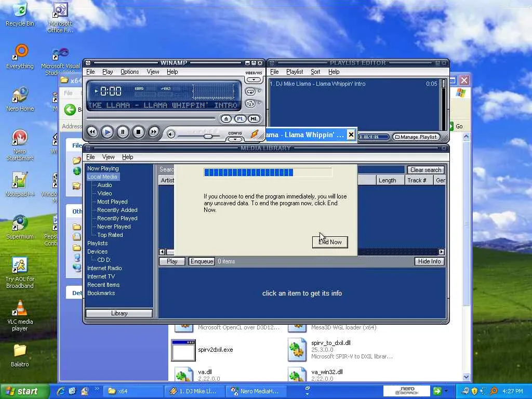Select spirv2dxil.exe in Explorer window
The width and height of the screenshot is (532, 399).
coord(202,350)
